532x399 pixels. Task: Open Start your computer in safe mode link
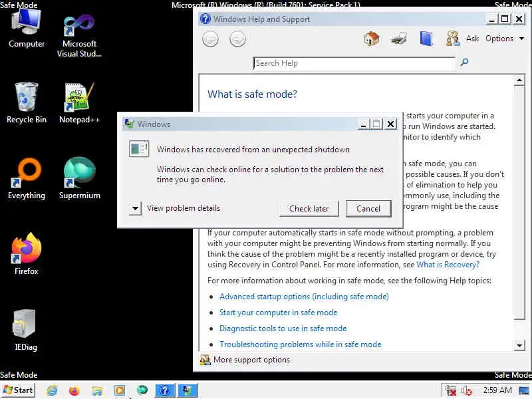tap(278, 313)
